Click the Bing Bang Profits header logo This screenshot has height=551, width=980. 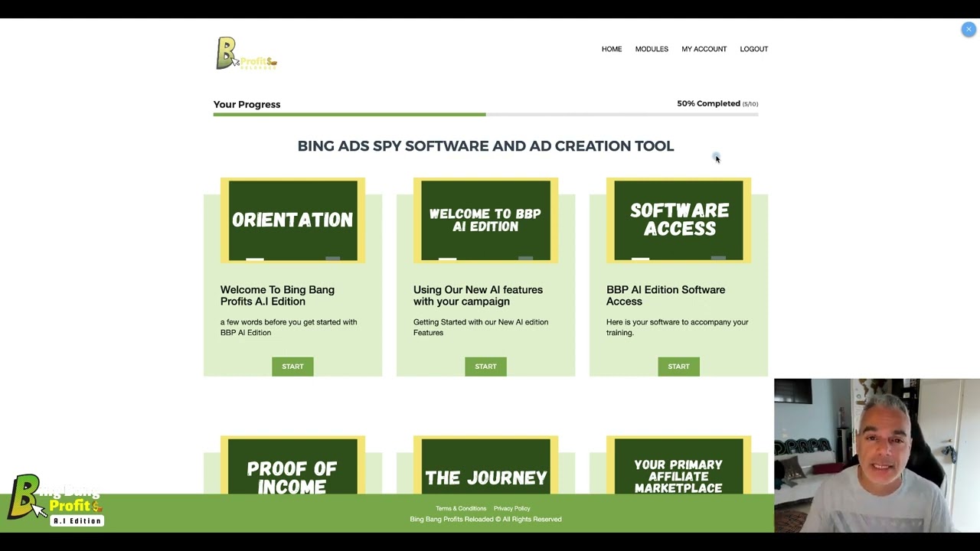(247, 54)
